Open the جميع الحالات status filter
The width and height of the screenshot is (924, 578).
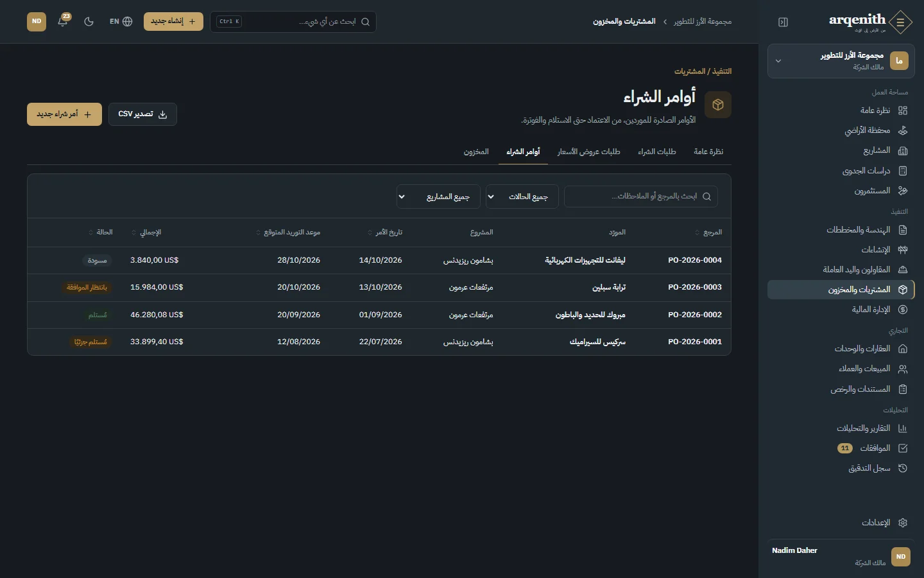coord(522,197)
